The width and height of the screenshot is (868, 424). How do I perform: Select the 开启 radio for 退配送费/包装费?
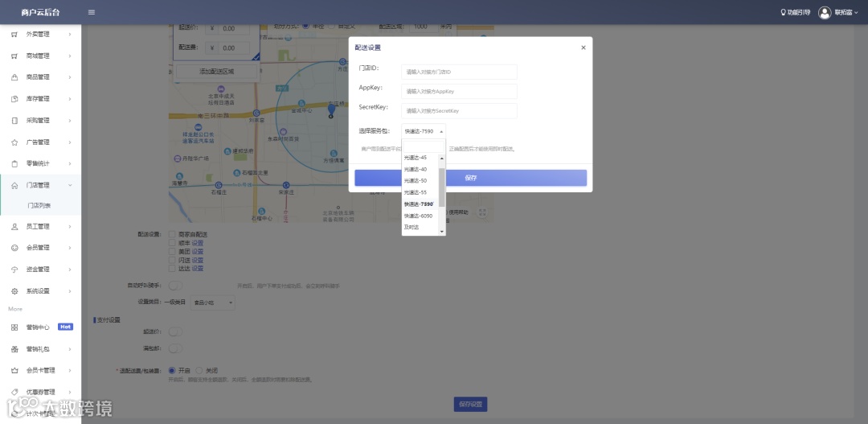point(172,370)
